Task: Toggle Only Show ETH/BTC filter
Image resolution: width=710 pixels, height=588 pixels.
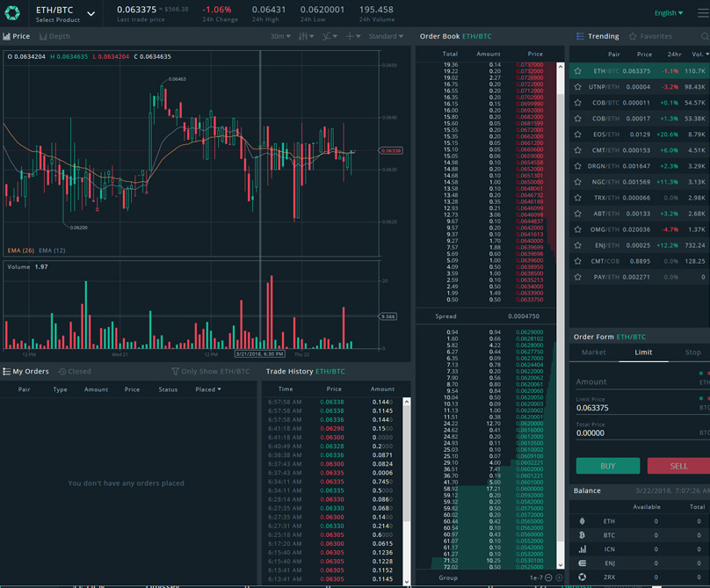Action: pos(211,372)
